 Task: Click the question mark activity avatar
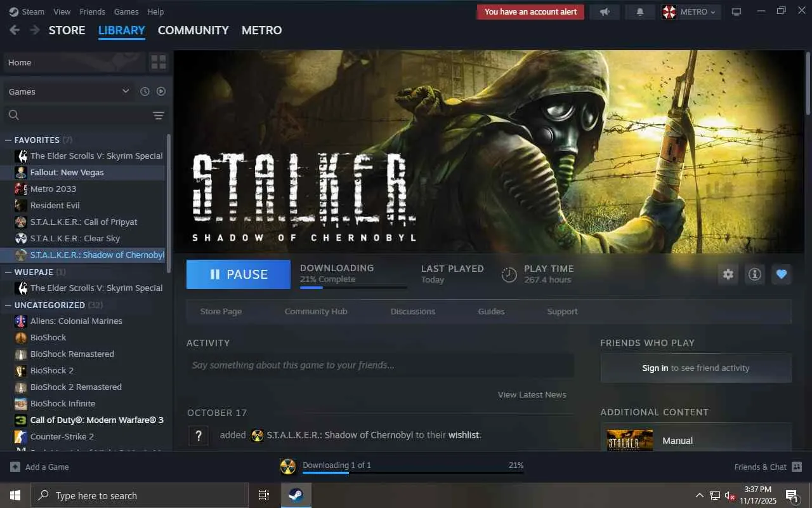click(199, 436)
